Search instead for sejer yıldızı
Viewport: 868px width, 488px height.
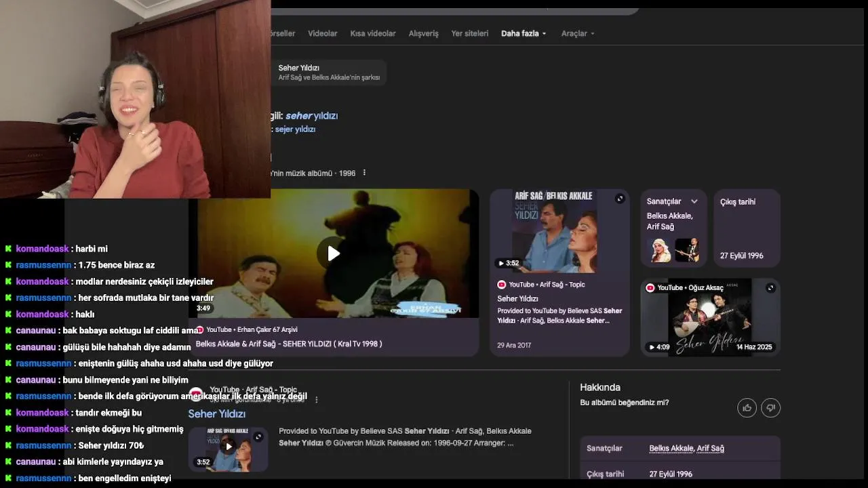pos(295,129)
